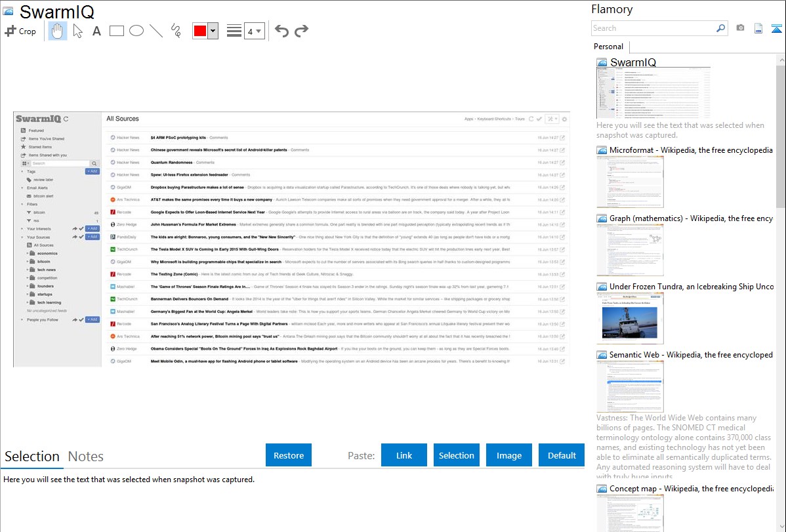Open the Selection tab
The image size is (786, 532).
click(x=32, y=457)
